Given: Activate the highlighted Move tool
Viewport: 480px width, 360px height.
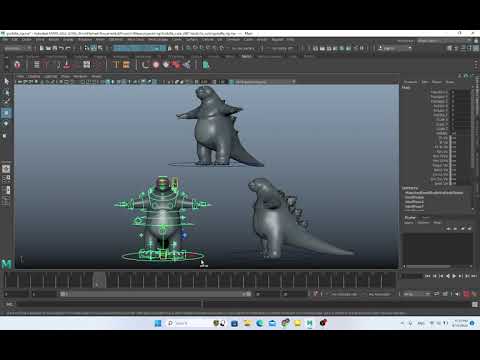Looking at the screenshot, I should click(6, 113).
